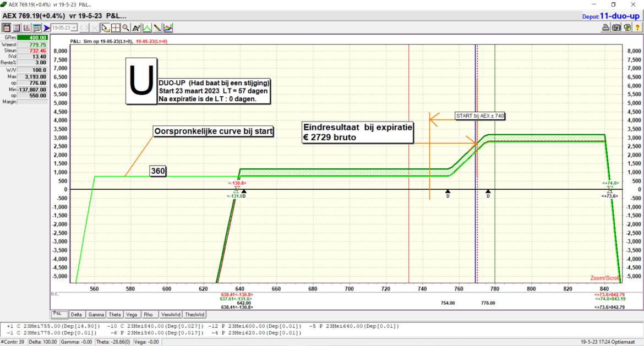
Task: Click the Rente% field showing 3.00
Action: 32,63
